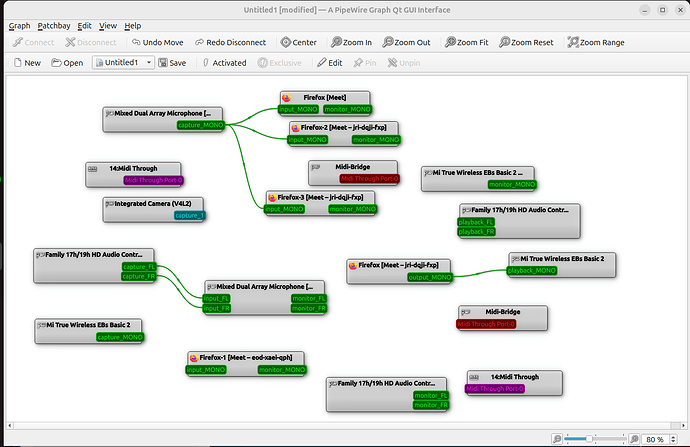Click the Disconnect toolbar button
This screenshot has height=447, width=690.
pyautogui.click(x=91, y=42)
